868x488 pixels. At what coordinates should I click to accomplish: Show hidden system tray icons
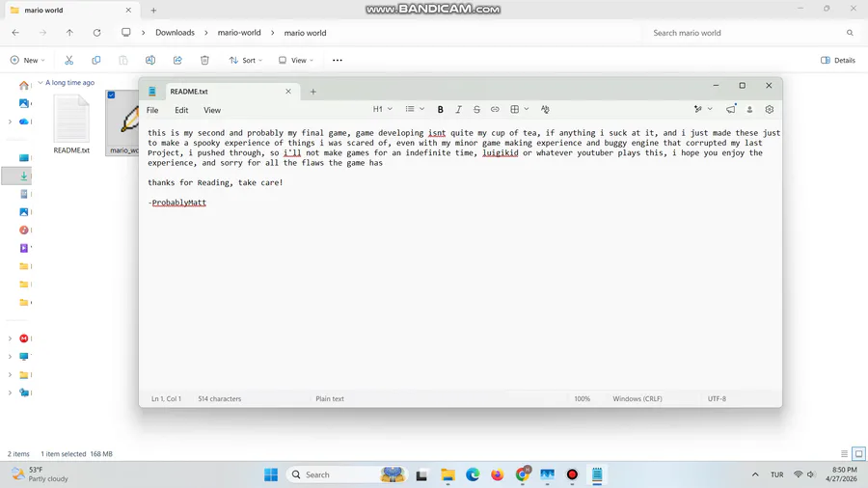click(755, 474)
